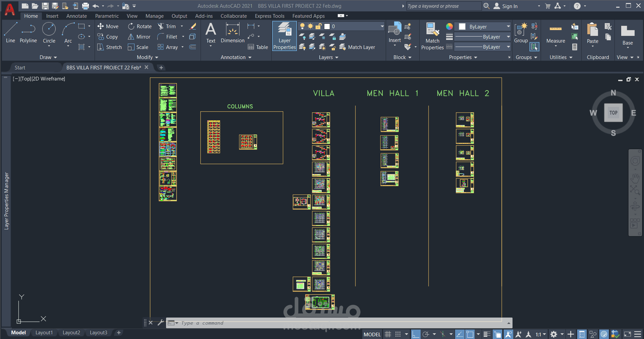Toggle hardware acceleration in status bar

click(x=604, y=334)
